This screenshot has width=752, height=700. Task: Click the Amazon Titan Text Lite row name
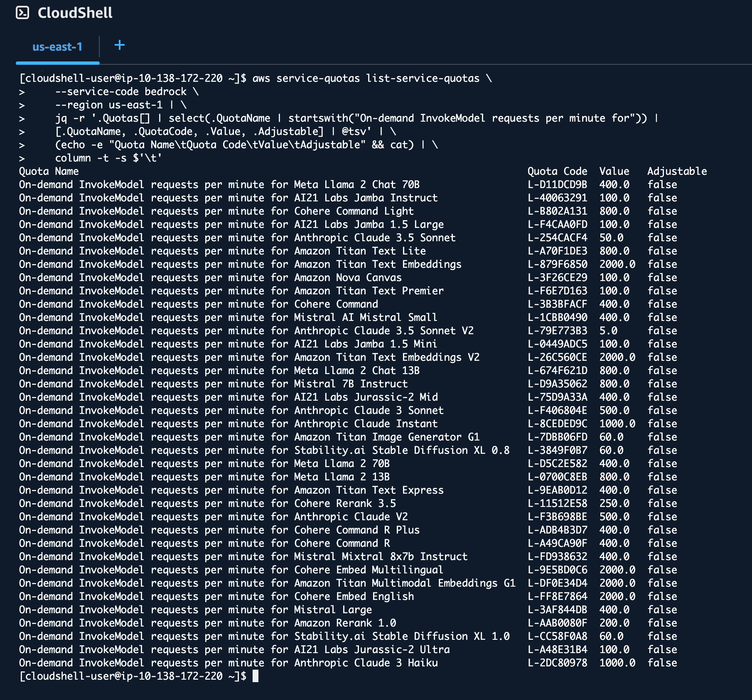222,251
